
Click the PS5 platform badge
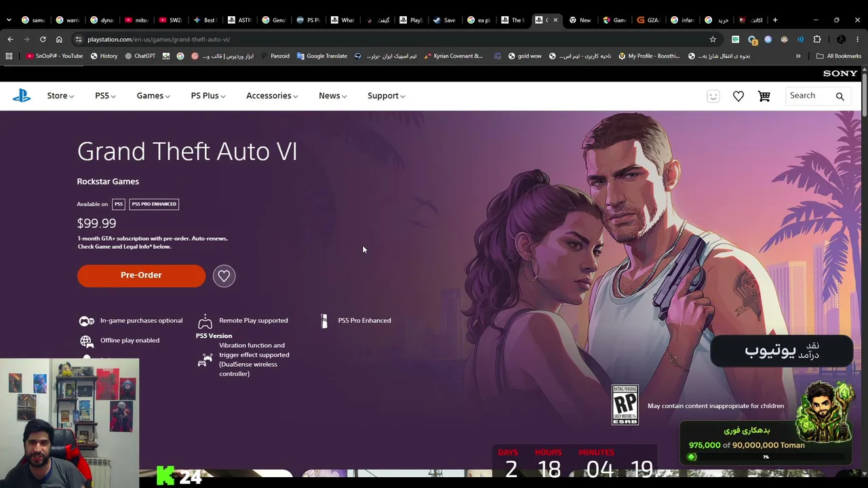119,204
